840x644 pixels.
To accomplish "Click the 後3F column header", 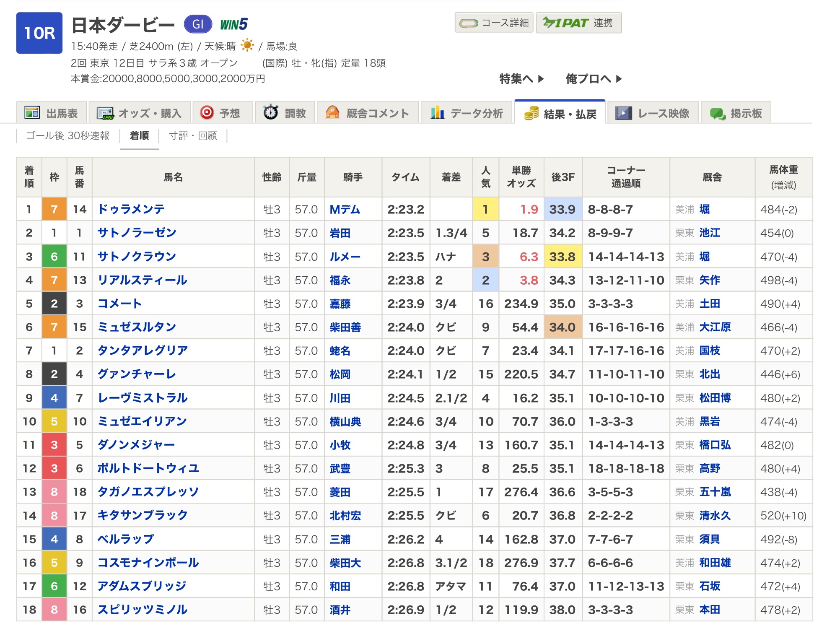I will [563, 177].
